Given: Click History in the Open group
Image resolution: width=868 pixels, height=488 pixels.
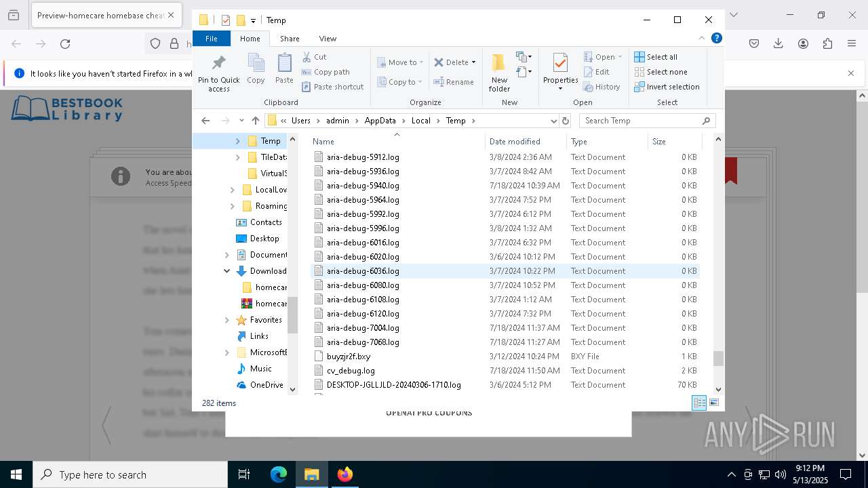Looking at the screenshot, I should (x=601, y=87).
